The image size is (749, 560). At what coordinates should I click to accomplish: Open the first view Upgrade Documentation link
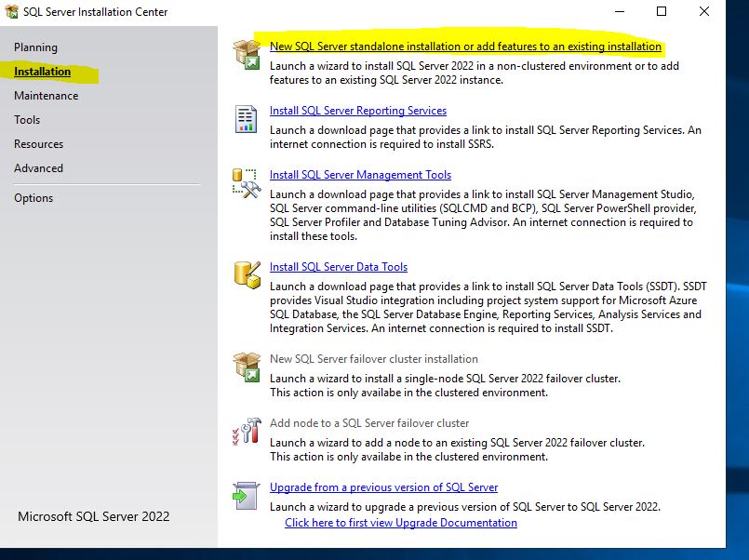pyautogui.click(x=400, y=523)
